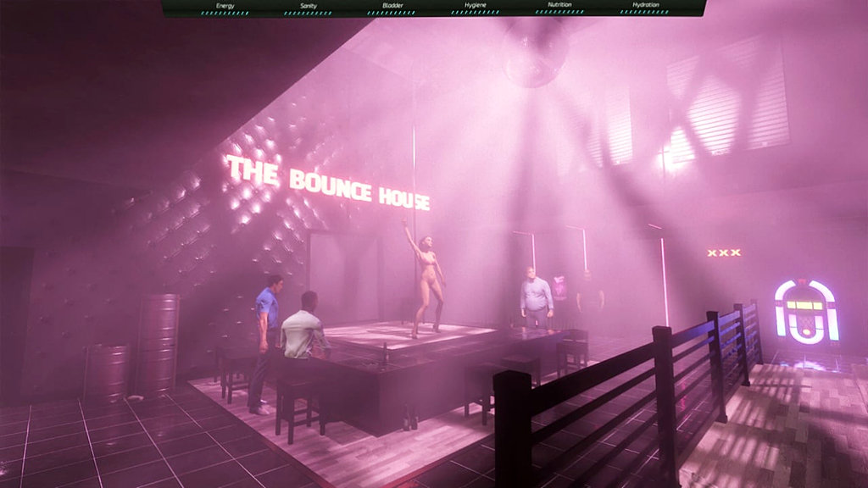Click the Hydration stat label

[x=645, y=4]
